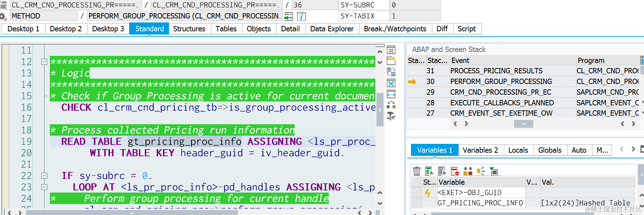
Task: Click trash icon in Variables toolbar
Action: coord(417,171)
